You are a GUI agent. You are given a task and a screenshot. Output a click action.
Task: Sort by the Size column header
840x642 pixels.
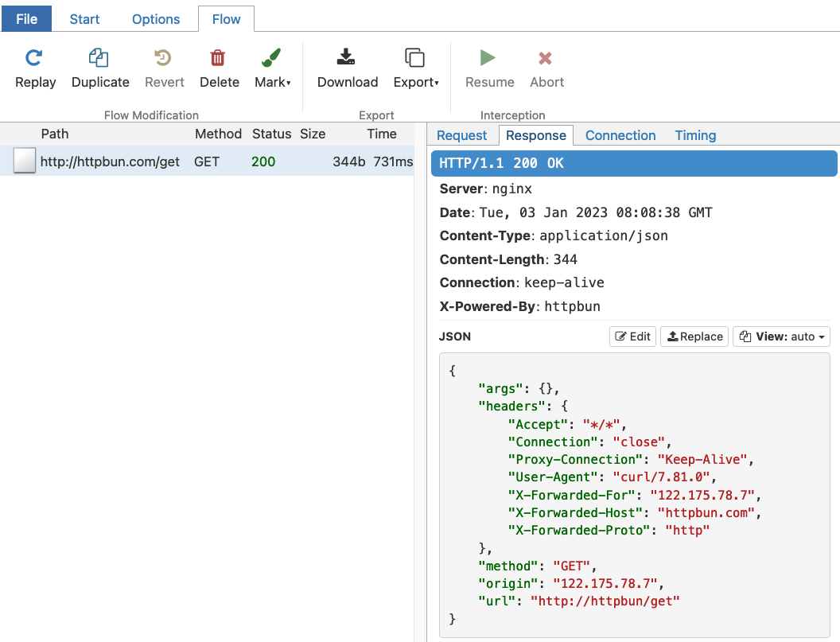point(313,134)
